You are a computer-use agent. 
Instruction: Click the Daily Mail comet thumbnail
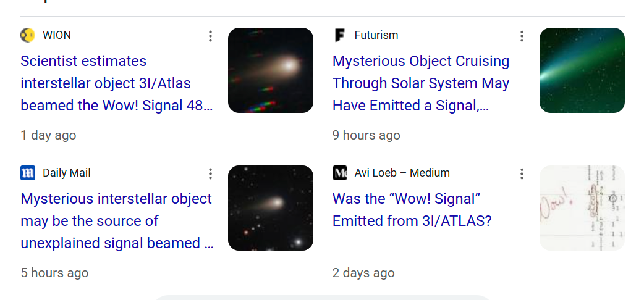click(x=271, y=208)
